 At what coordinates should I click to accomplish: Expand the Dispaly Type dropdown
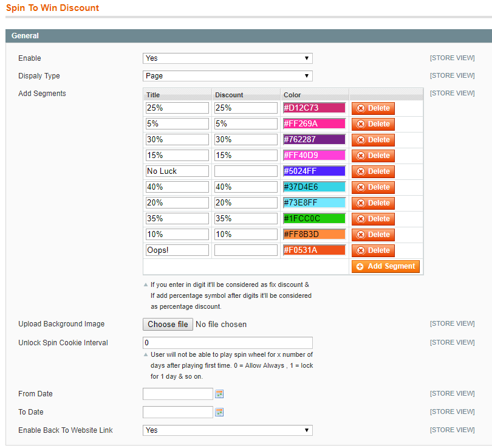tap(227, 76)
